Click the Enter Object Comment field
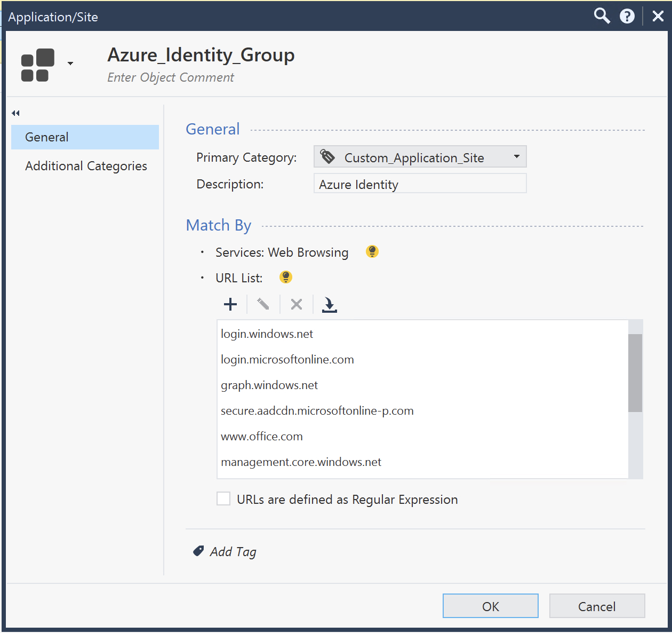The image size is (672, 633). click(171, 78)
